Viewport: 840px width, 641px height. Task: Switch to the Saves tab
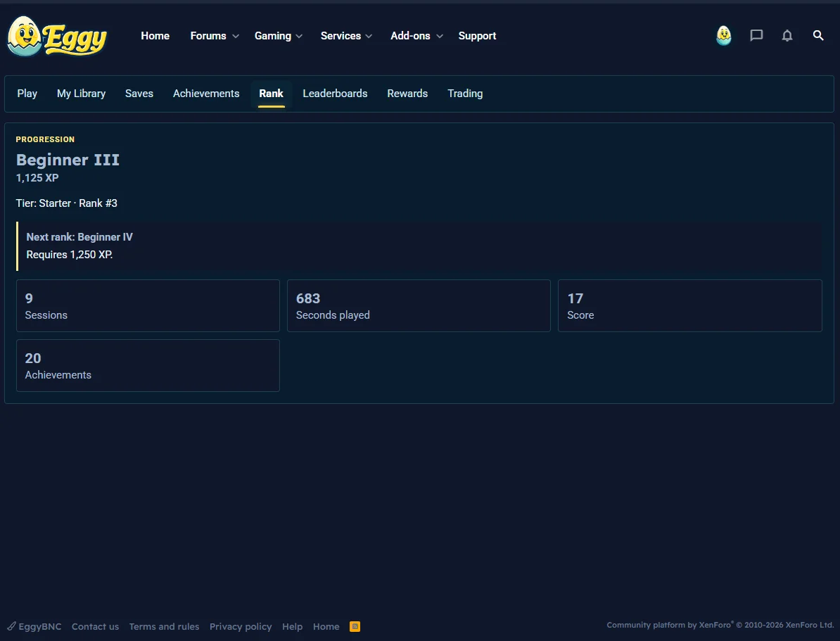[139, 94]
